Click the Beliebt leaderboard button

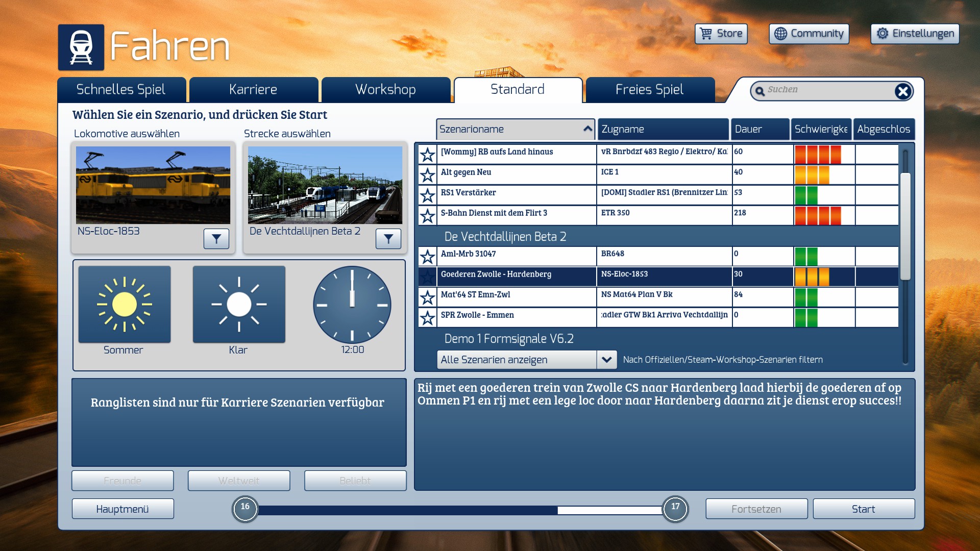click(355, 481)
